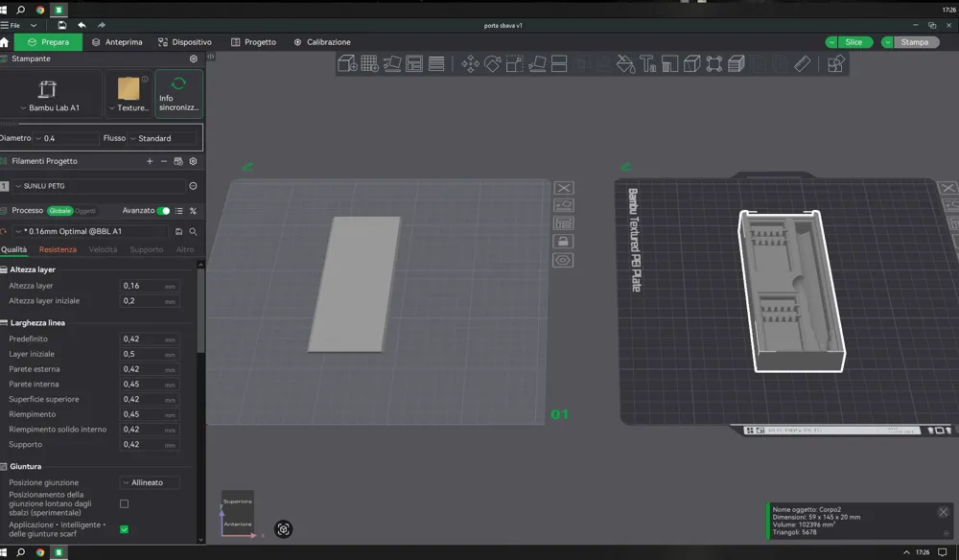Uncheck the scarf joint application checkbox

(124, 529)
